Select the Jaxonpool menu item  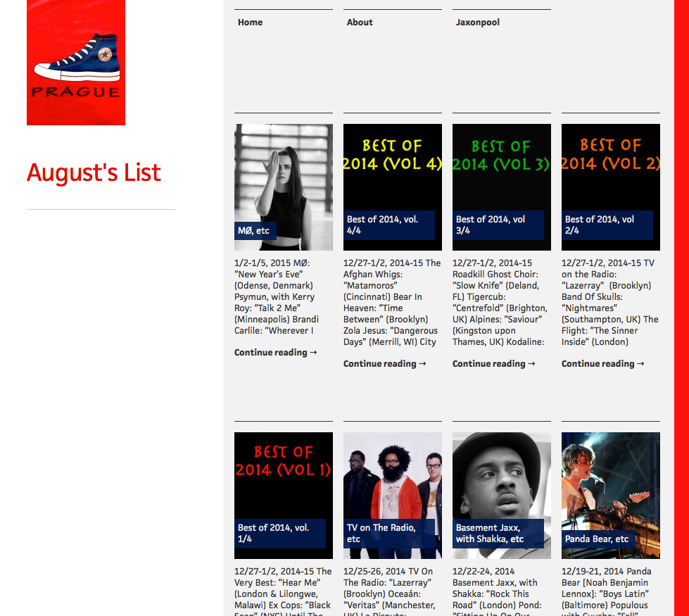477,23
